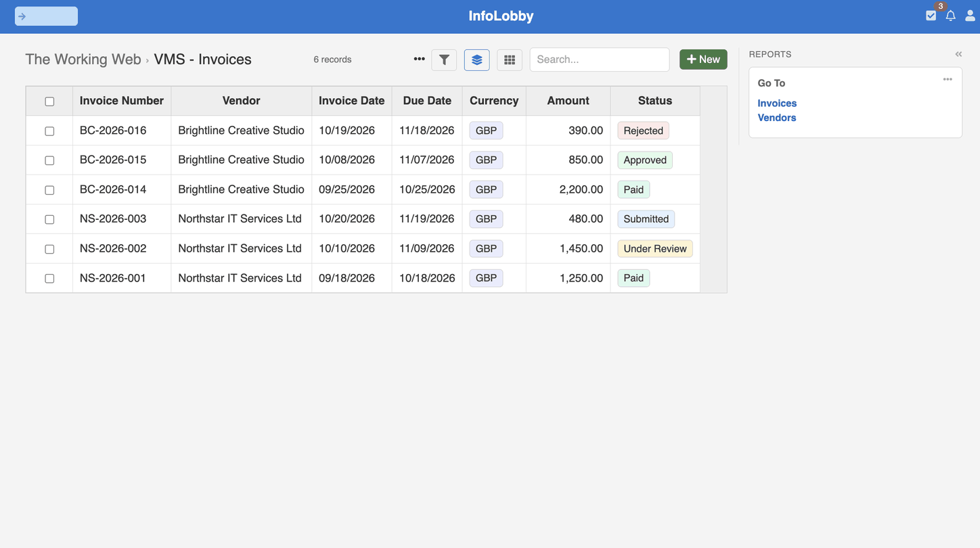Switch to the grid view icon
The height and width of the screenshot is (548, 980).
click(x=510, y=60)
